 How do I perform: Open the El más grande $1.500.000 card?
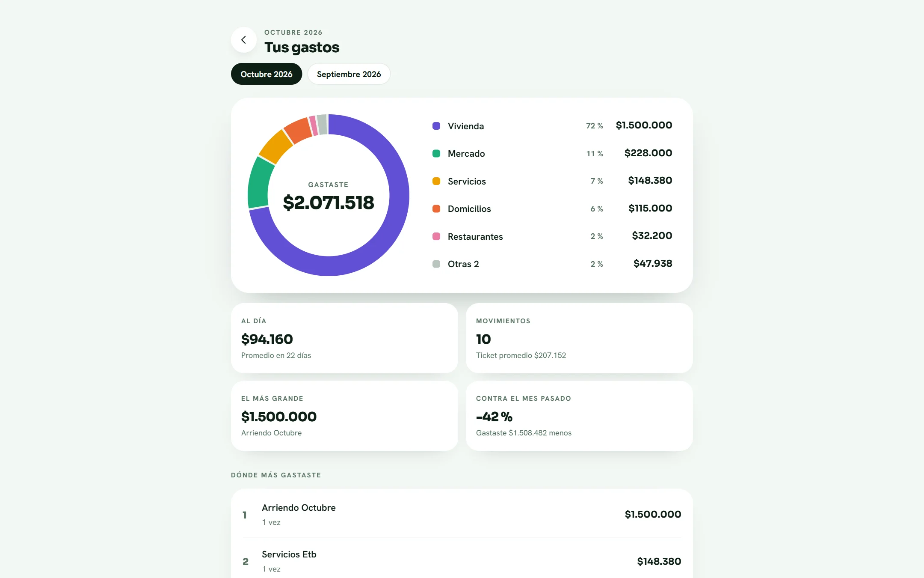tap(344, 416)
